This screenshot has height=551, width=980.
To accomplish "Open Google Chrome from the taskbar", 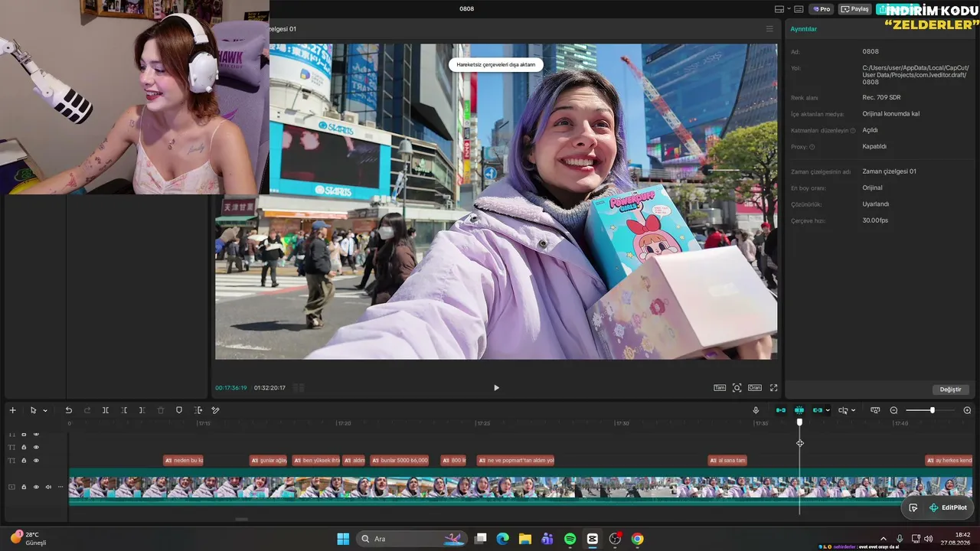I will pyautogui.click(x=637, y=539).
